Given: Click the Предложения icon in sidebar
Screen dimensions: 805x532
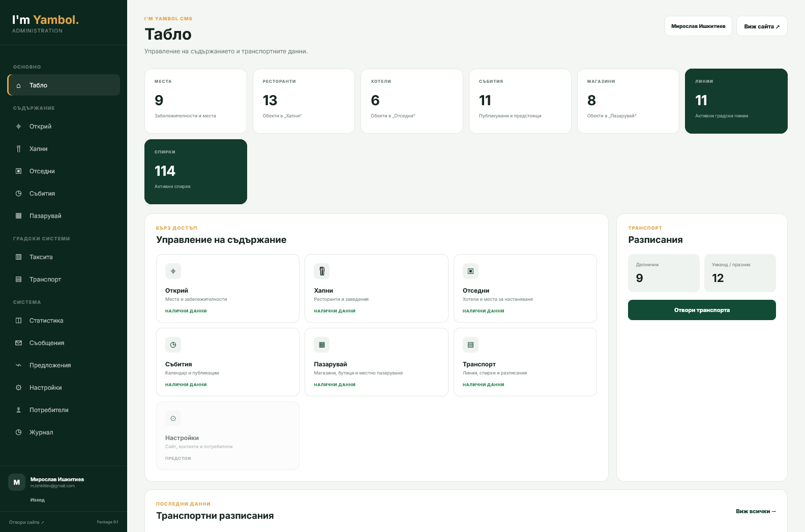Looking at the screenshot, I should (19, 365).
